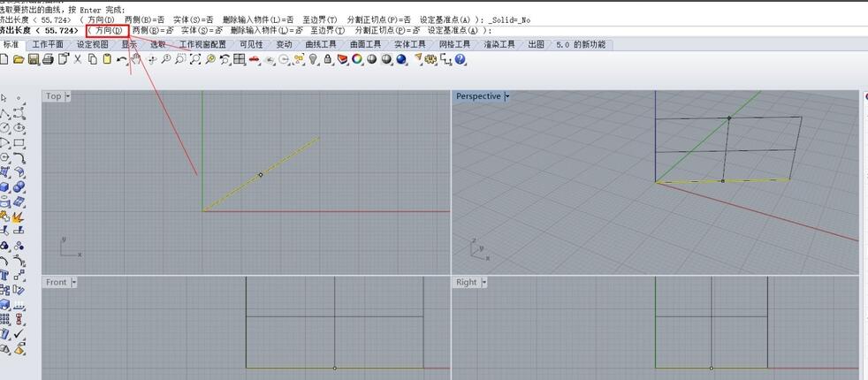Screen dimensions: 868x380
Task: Select the Polyline tool in sidebar
Action: coord(4,113)
